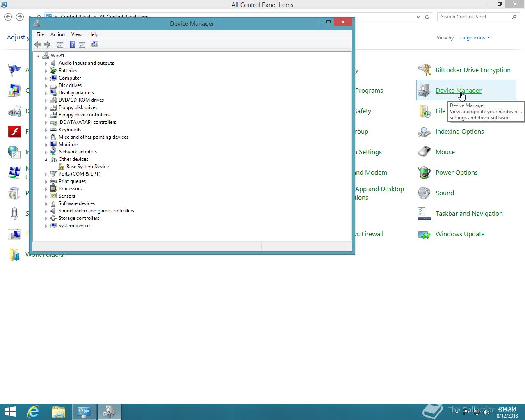This screenshot has width=525, height=420.
Task: Select Floppy drive controllers tree item
Action: point(84,115)
